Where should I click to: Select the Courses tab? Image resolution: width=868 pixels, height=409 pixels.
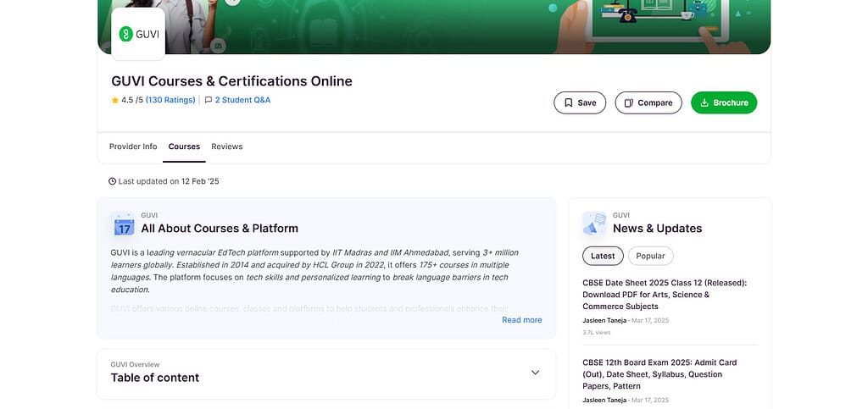pyautogui.click(x=184, y=146)
